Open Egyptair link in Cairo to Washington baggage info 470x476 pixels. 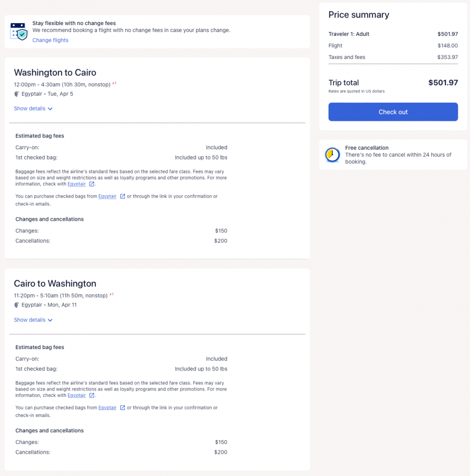77,396
